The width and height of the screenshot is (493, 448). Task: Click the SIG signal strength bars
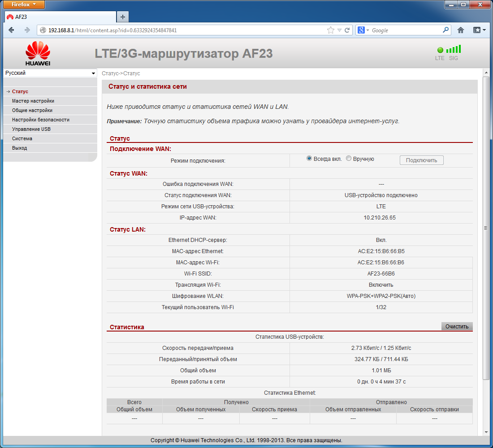coord(454,49)
